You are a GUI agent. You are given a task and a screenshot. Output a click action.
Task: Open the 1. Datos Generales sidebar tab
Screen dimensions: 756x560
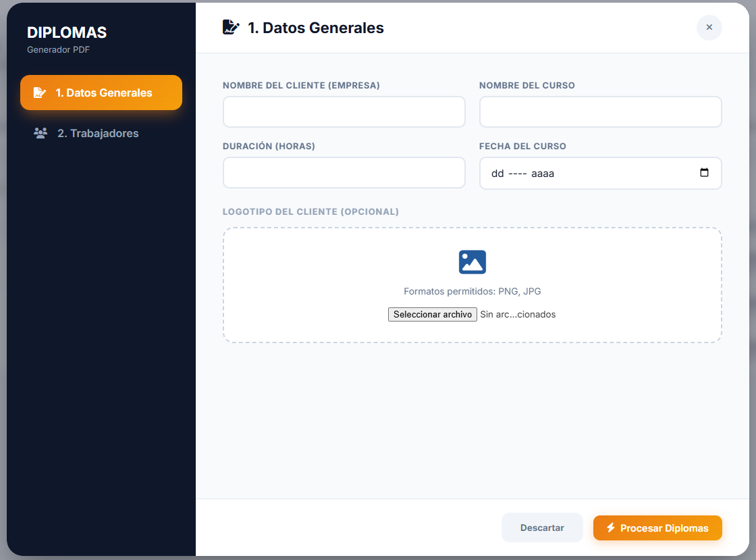coord(101,93)
